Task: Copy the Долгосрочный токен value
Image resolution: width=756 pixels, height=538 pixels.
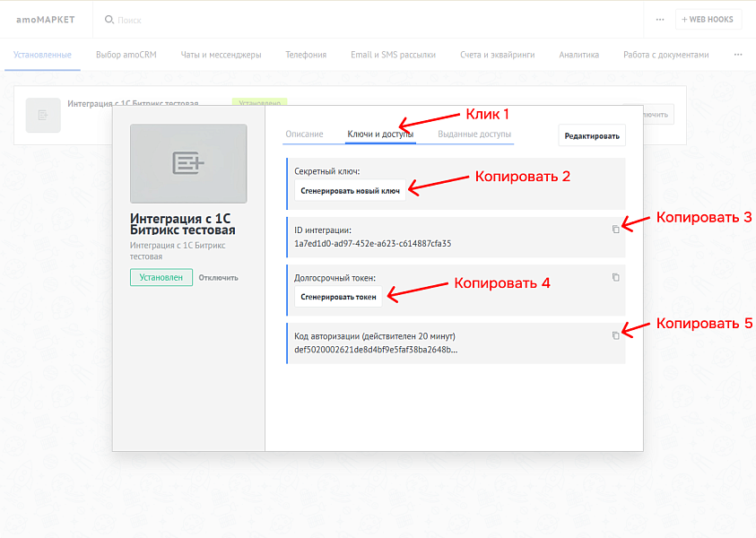Action: click(x=615, y=277)
